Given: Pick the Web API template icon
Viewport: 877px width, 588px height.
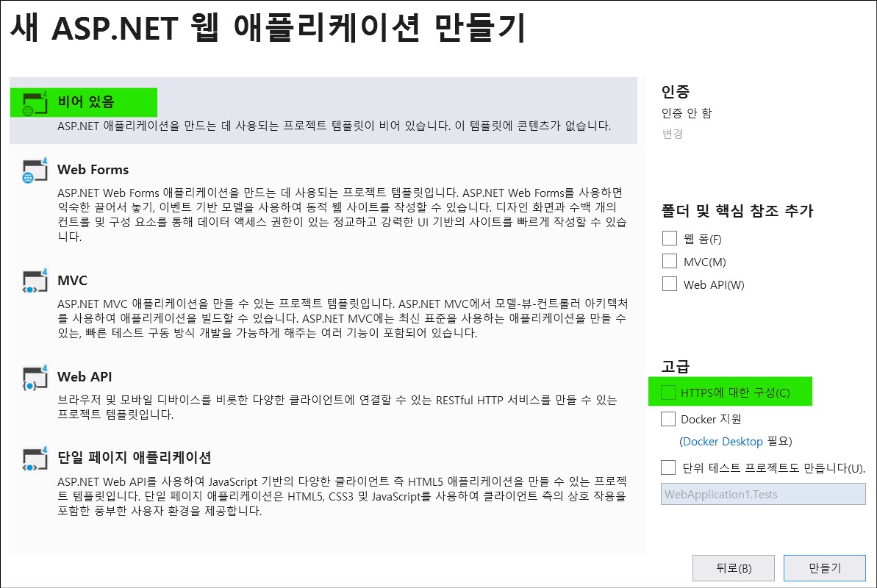Looking at the screenshot, I should [x=35, y=378].
